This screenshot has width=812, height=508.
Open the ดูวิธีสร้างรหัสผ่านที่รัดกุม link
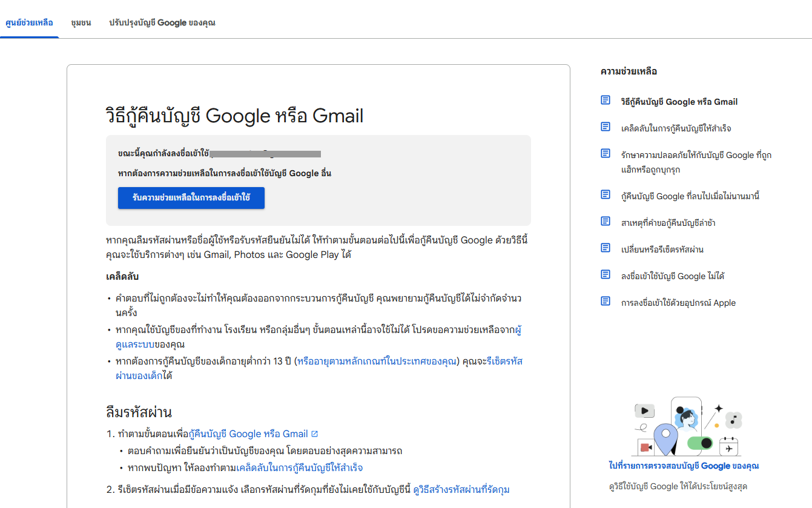click(461, 489)
